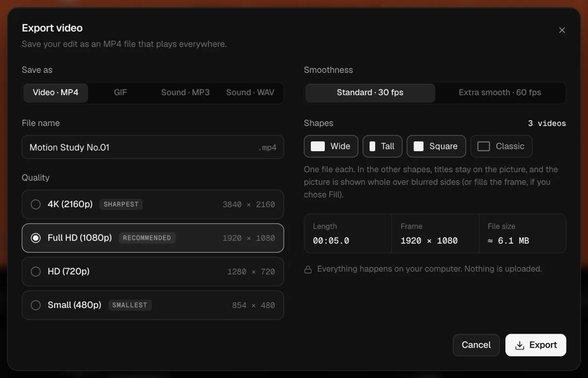Select the Video · MP4 format

click(56, 92)
